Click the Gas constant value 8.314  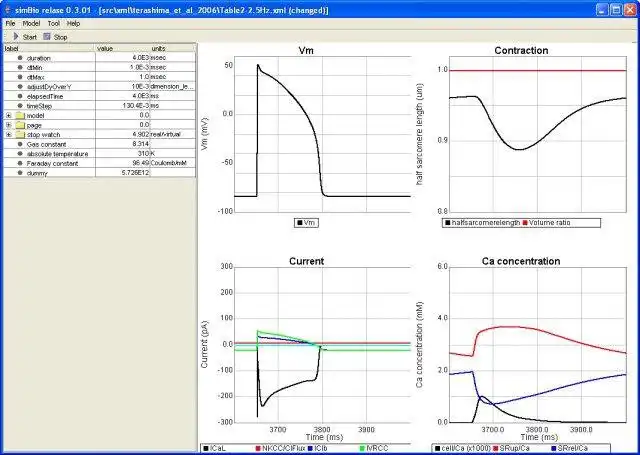(x=140, y=144)
